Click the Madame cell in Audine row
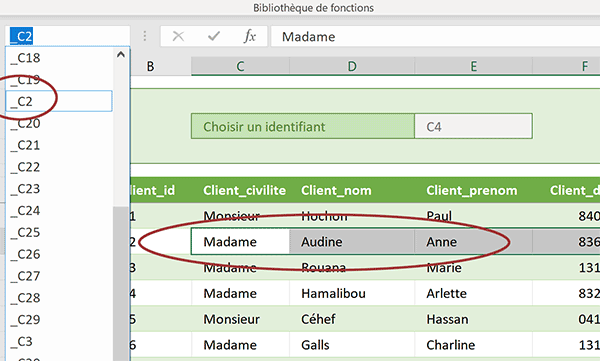This screenshot has height=361, width=600. 240,242
